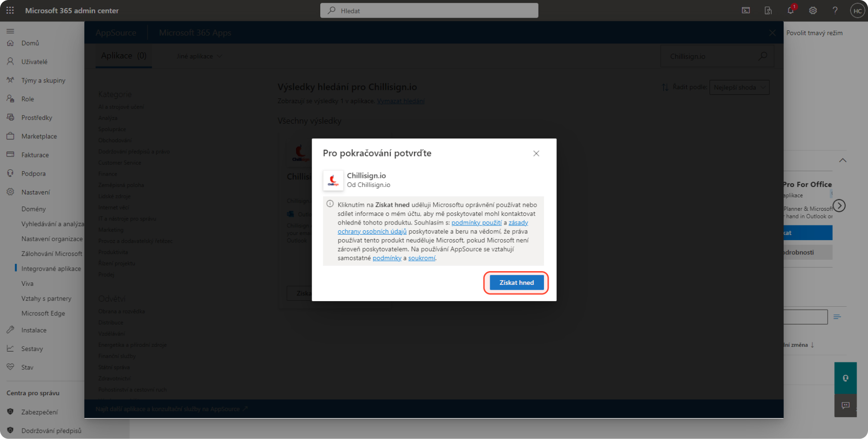Viewport: 868px width, 439px height.
Task: Click the search magnifier in Chillisign.io box
Action: click(x=762, y=56)
